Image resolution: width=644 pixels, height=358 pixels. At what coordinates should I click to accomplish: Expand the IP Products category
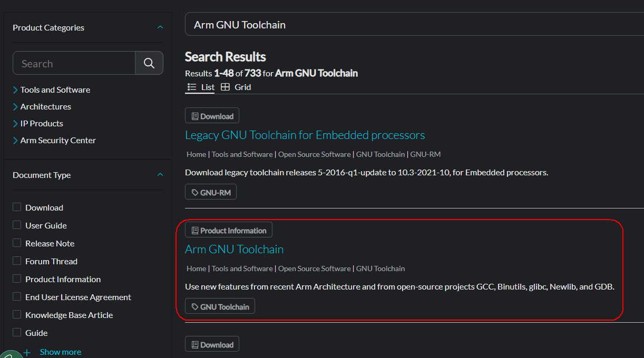click(x=15, y=124)
